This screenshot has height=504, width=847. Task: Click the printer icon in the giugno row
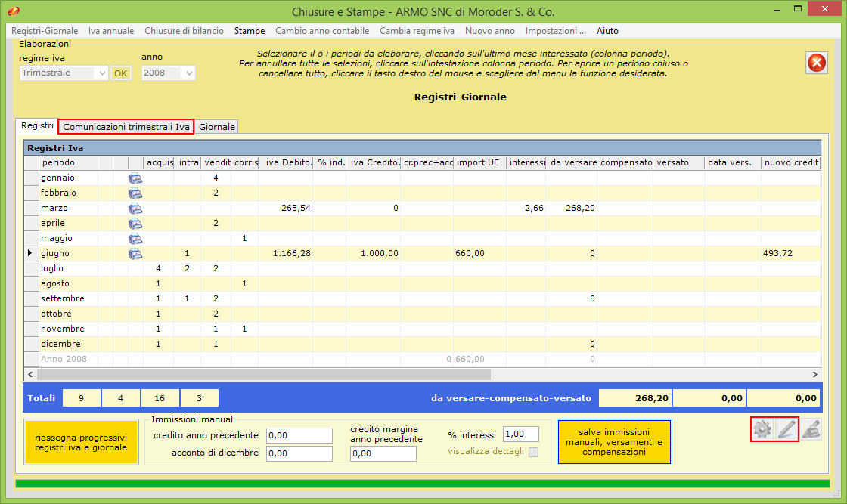pyautogui.click(x=135, y=254)
